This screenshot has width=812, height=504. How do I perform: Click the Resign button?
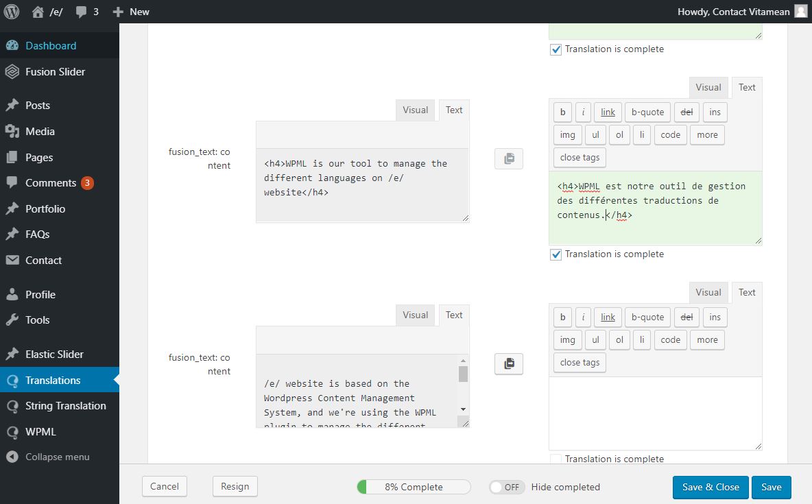[235, 486]
